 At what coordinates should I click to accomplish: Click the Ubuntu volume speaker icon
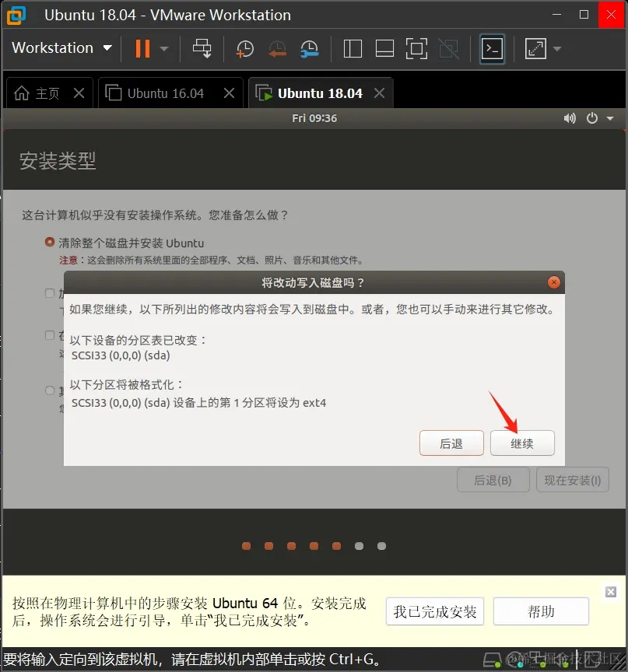[570, 118]
